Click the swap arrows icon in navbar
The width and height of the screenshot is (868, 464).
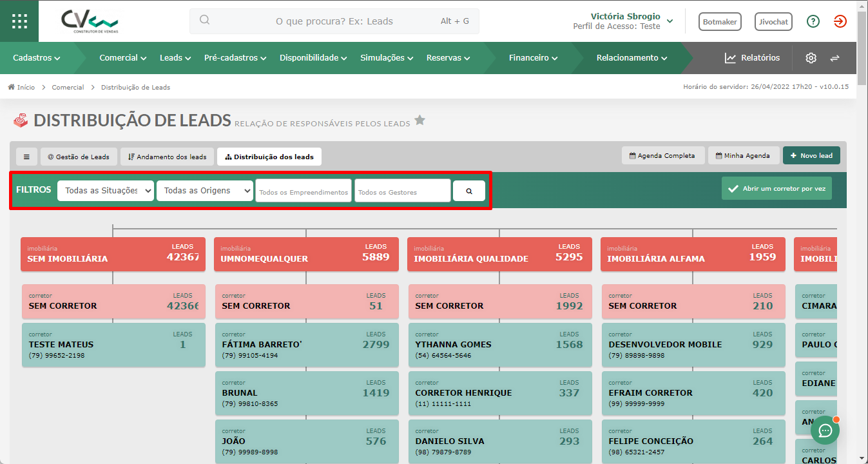[x=834, y=58]
